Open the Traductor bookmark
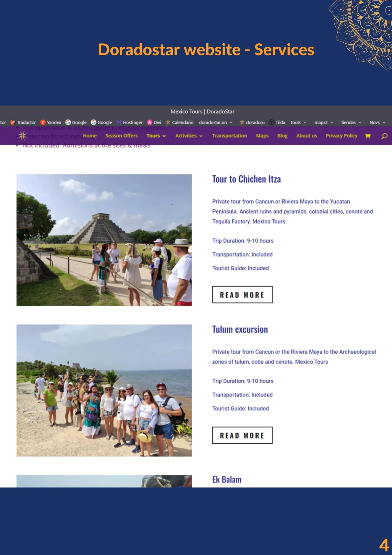Screen dimensions: 392x555 [x=23, y=122]
